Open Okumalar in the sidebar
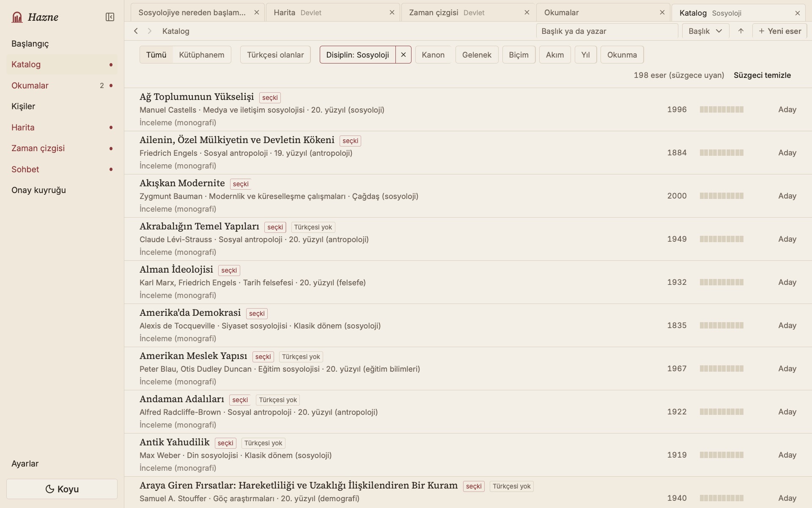812x508 pixels. click(62, 86)
